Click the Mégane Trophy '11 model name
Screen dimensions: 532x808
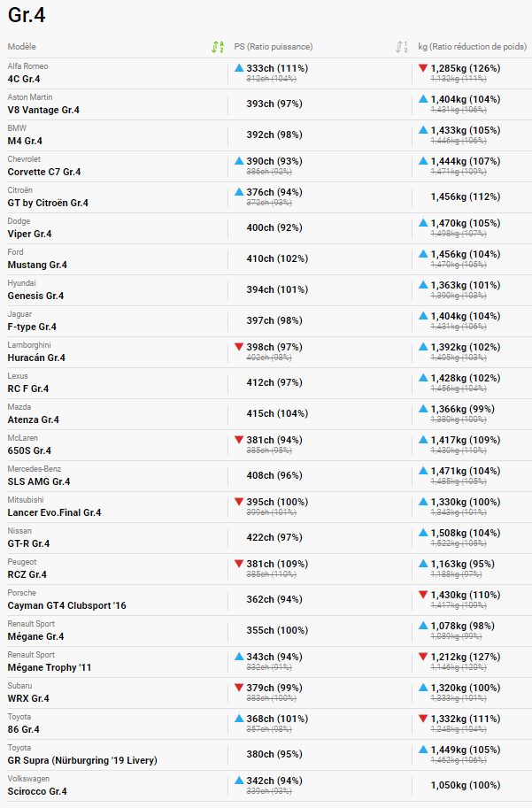pos(50,667)
